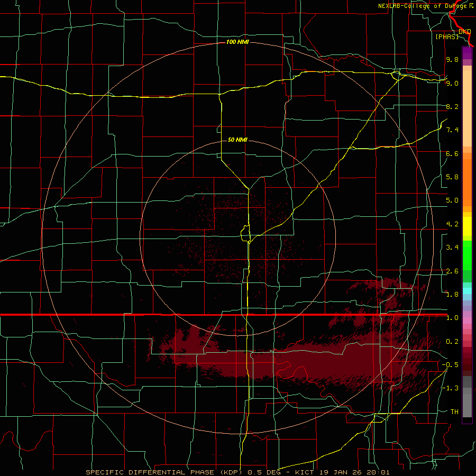Pick the bright yellow color scale segment

tap(467, 226)
